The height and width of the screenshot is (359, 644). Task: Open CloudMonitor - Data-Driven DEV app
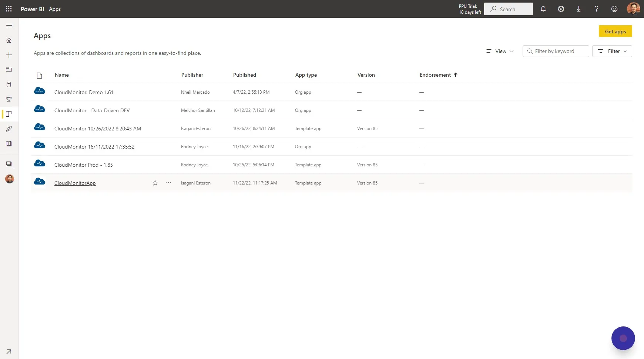[x=92, y=110]
